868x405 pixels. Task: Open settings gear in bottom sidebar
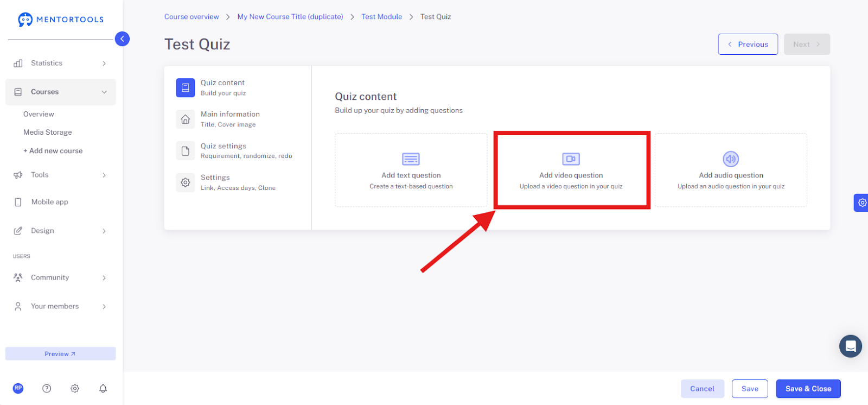(75, 388)
